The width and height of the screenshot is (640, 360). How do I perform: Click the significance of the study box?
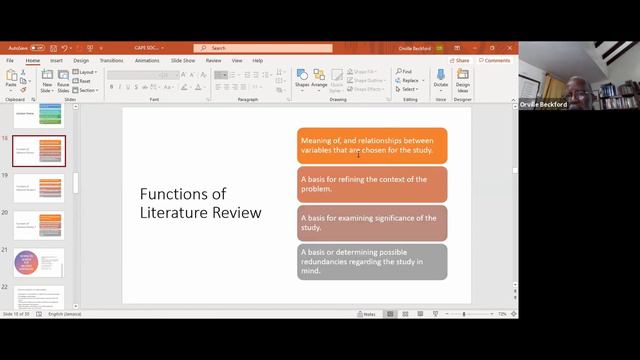tap(372, 223)
